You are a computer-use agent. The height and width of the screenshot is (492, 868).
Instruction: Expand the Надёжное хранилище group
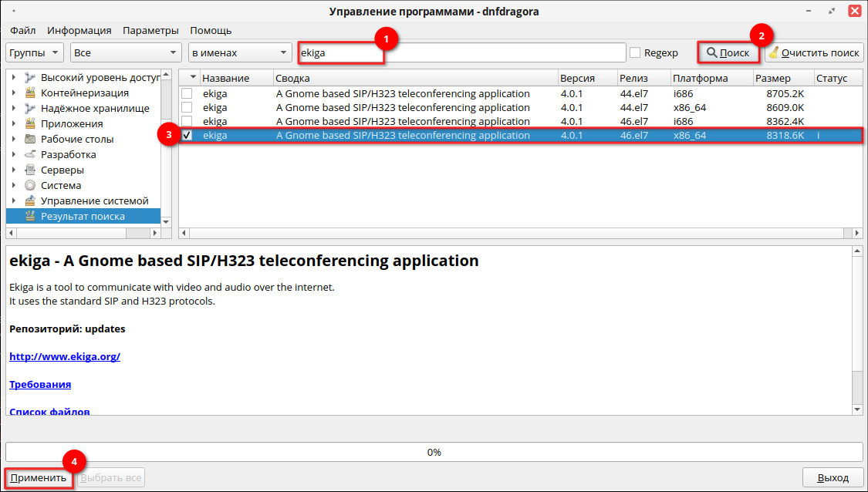click(14, 109)
